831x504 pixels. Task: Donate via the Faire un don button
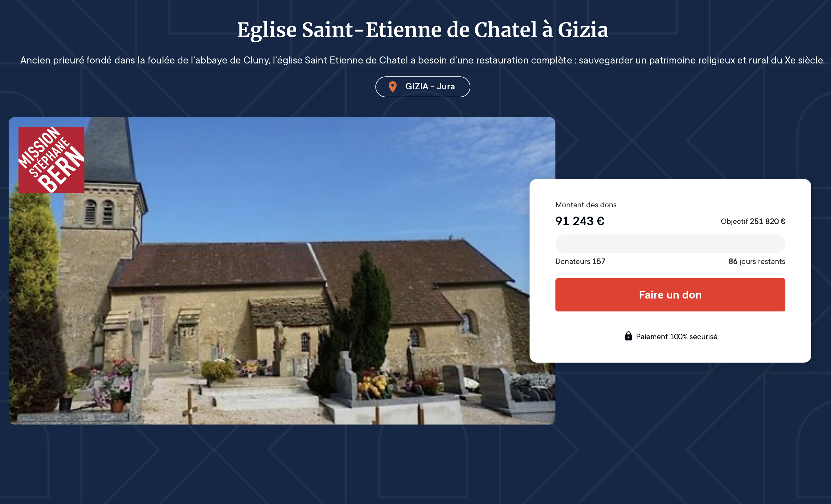click(x=670, y=295)
